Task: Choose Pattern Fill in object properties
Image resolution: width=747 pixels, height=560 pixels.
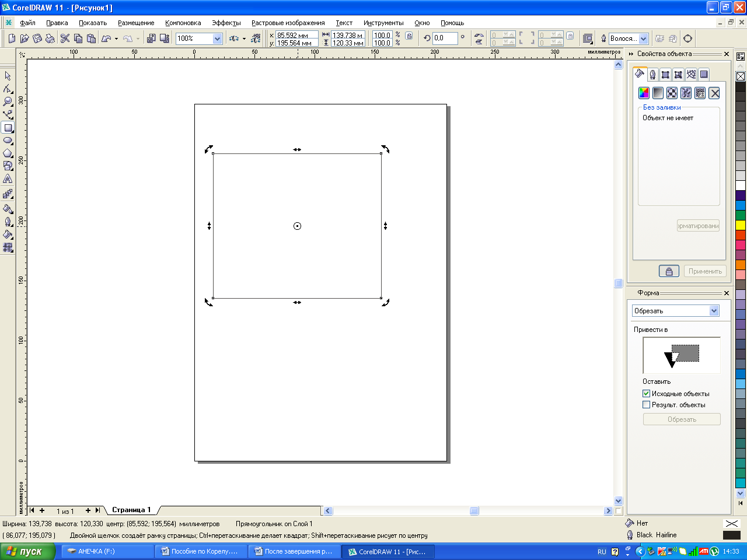Action: coord(672,93)
